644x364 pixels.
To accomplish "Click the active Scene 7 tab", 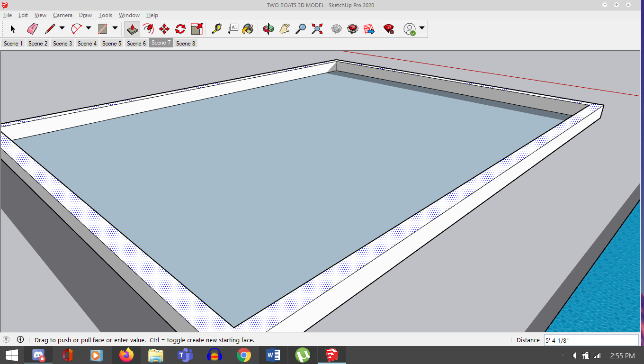I will click(x=161, y=43).
